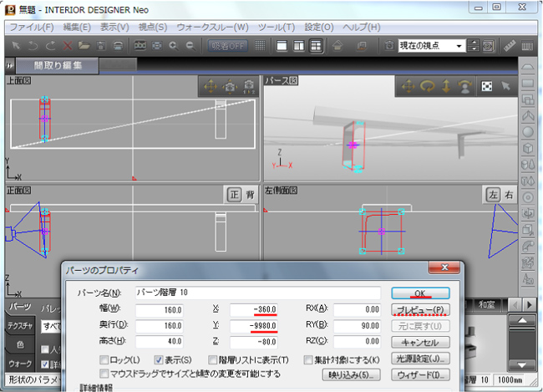Click the render checker icon in perspective pane
The width and height of the screenshot is (543, 392).
tap(486, 86)
